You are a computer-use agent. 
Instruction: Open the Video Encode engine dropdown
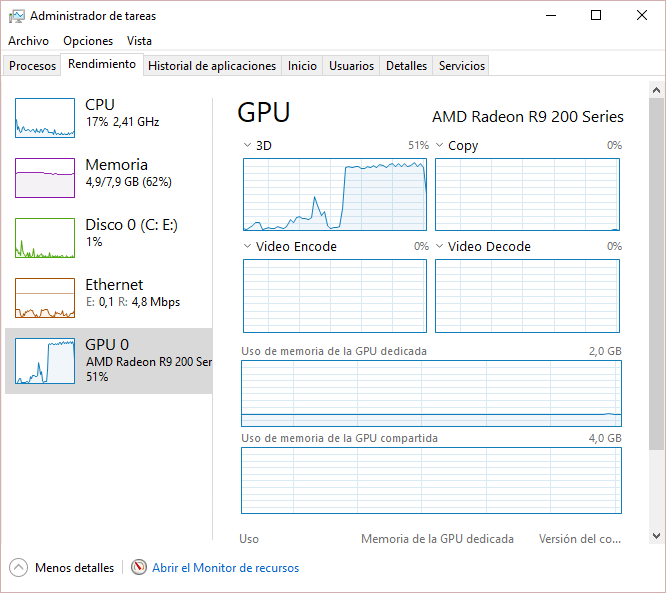247,246
